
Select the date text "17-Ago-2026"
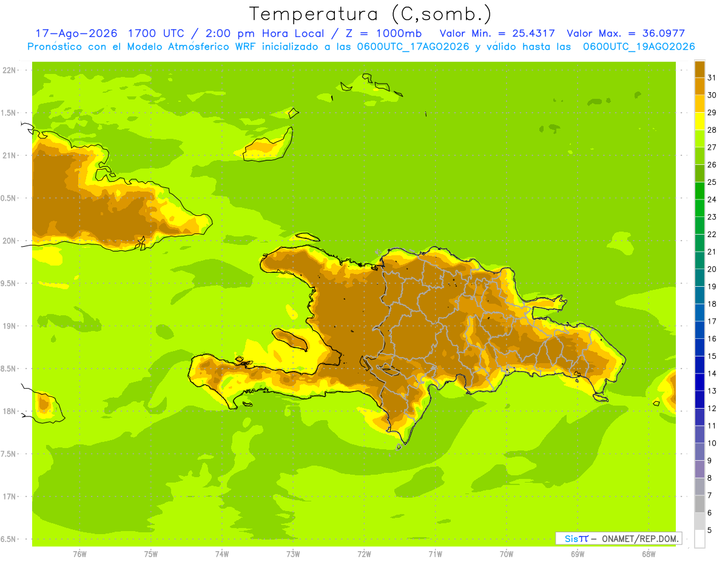click(76, 33)
